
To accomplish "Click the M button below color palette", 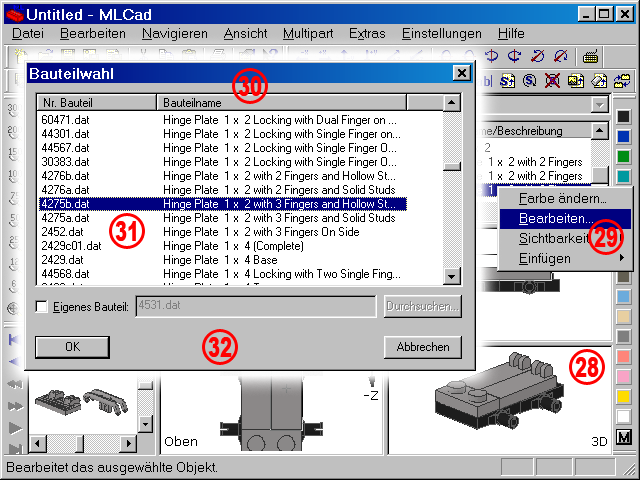I will tap(624, 438).
